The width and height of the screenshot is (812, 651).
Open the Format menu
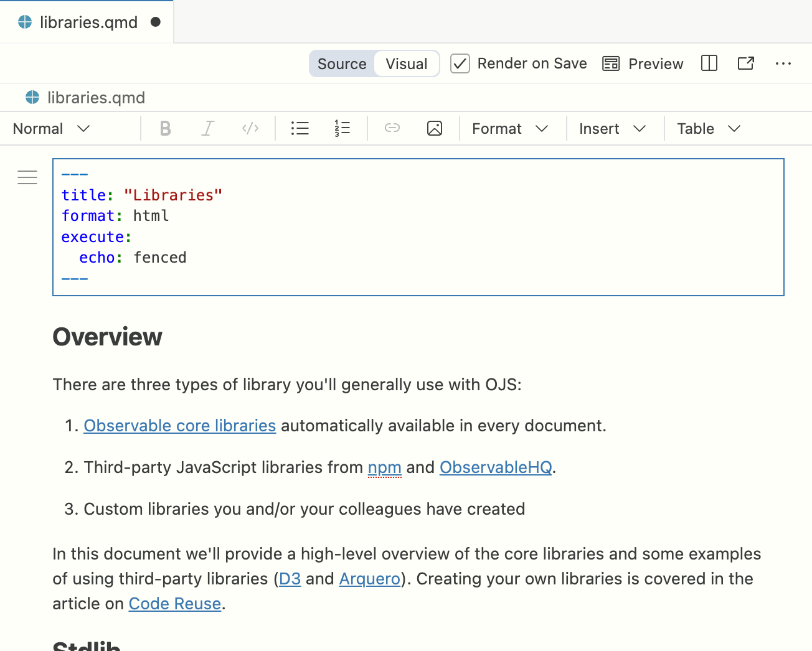tap(511, 128)
